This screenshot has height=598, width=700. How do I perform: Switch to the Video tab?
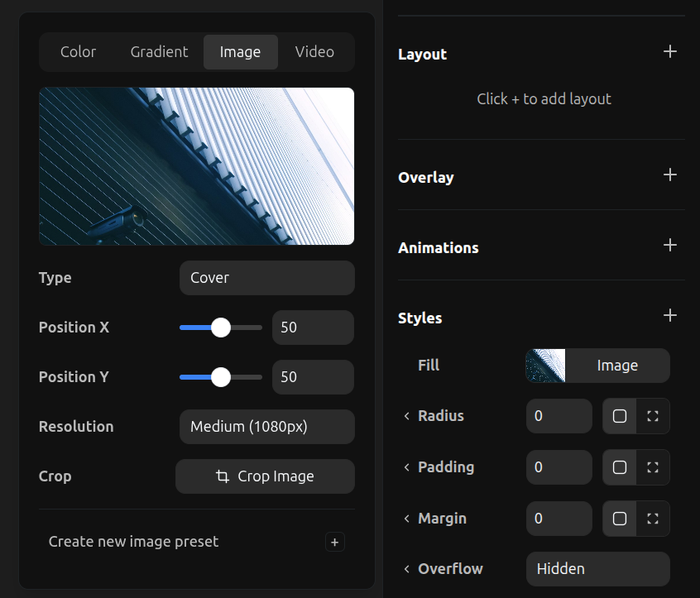[314, 52]
